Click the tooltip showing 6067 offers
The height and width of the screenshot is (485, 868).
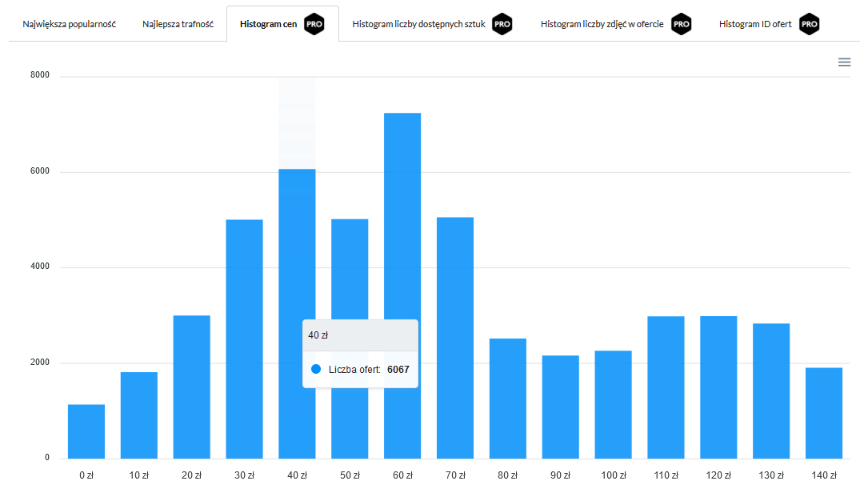tap(360, 352)
